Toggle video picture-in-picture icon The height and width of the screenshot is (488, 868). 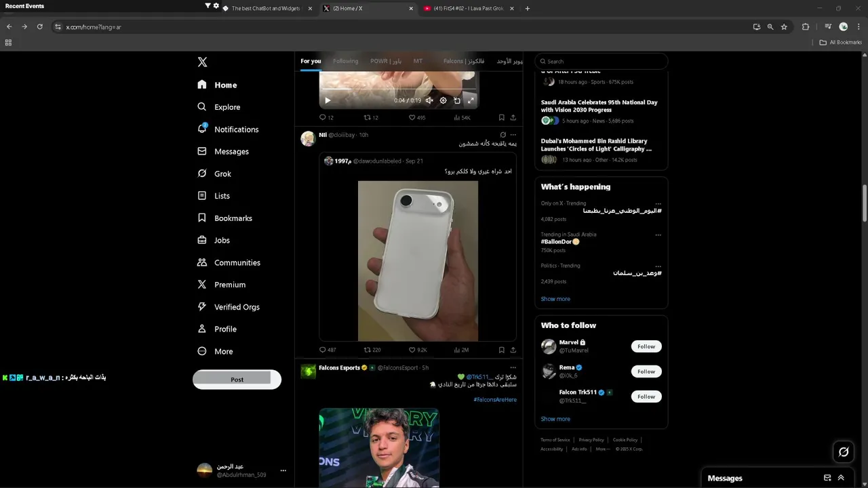[457, 100]
